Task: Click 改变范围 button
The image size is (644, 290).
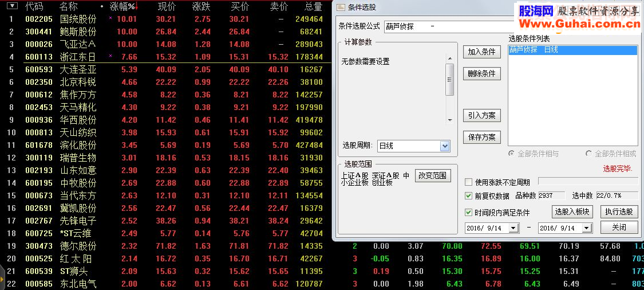Action: pos(433,175)
